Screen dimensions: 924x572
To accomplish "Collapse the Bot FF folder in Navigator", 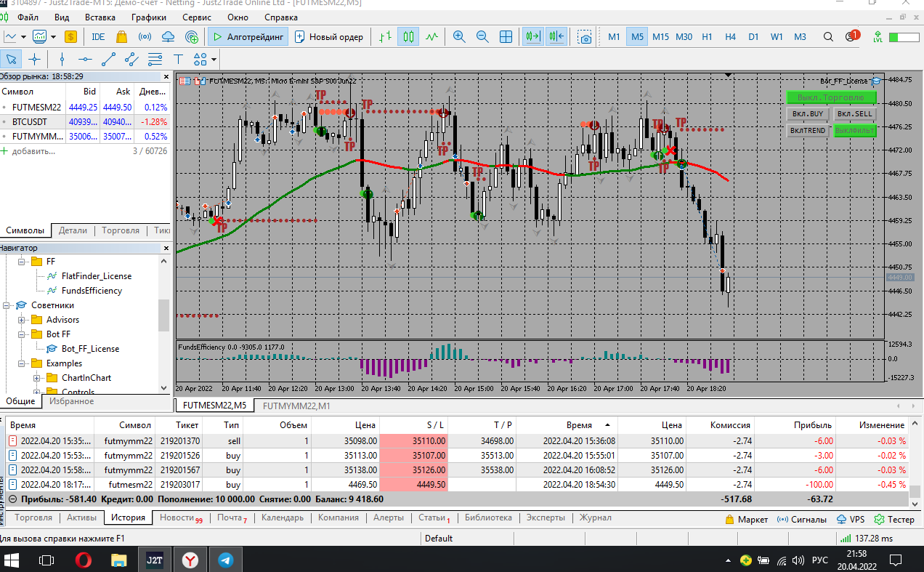I will [21, 334].
